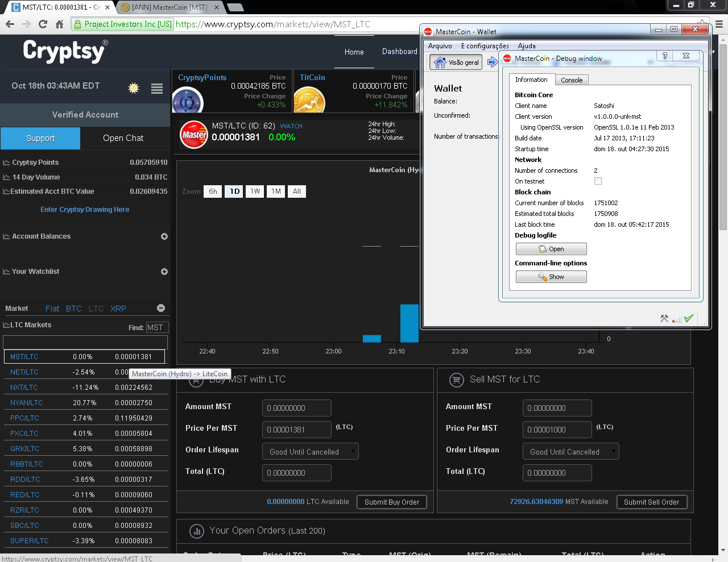Open the NYAN/LTC market row
The image size is (728, 562).
pos(84,403)
